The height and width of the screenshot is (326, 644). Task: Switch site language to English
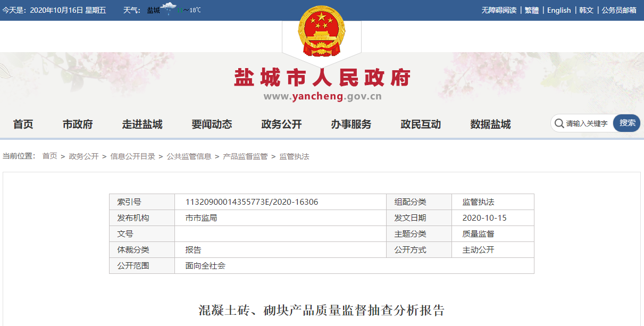[x=559, y=10]
